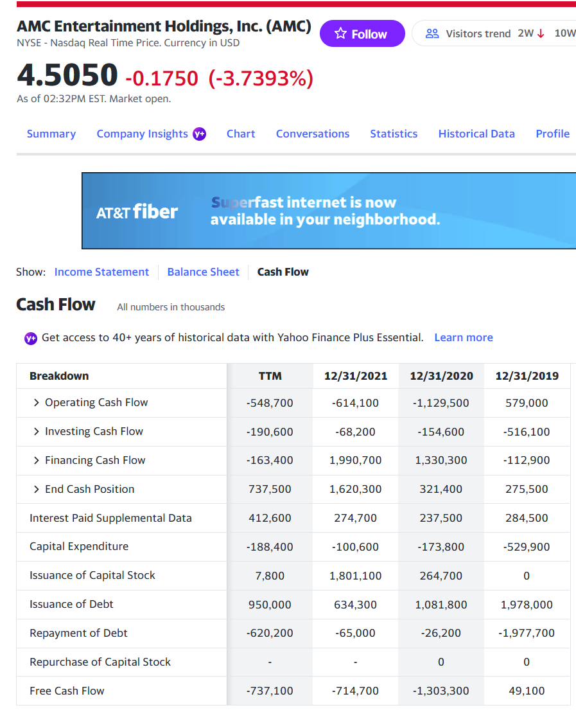Click the 2019 Repayment of Debt value -1,977,700

pyautogui.click(x=527, y=633)
